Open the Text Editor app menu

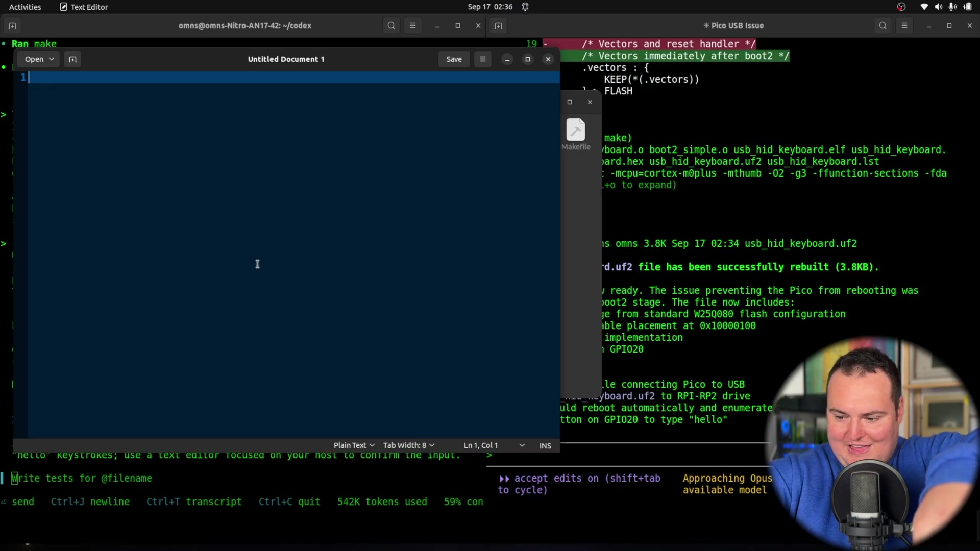[x=84, y=7]
